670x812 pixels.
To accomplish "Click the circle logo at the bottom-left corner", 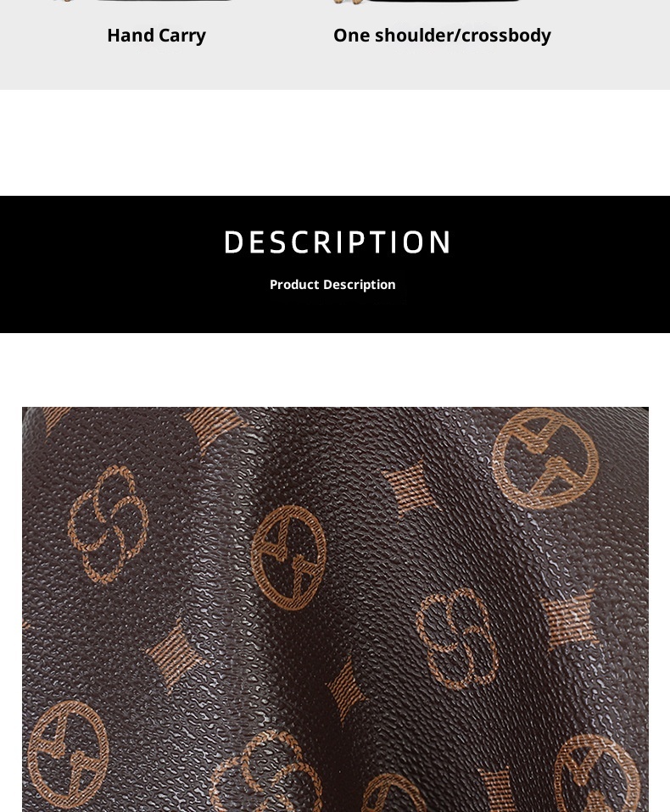I will tap(69, 755).
